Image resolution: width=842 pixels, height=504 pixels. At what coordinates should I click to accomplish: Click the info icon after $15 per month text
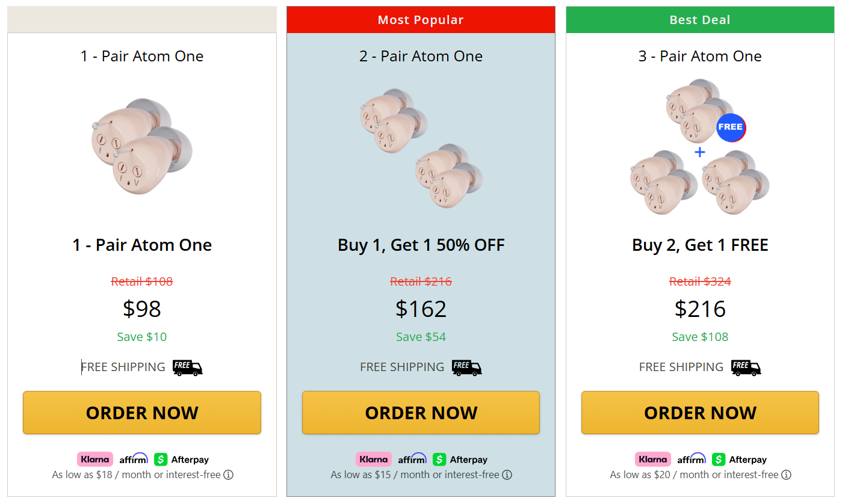click(507, 475)
